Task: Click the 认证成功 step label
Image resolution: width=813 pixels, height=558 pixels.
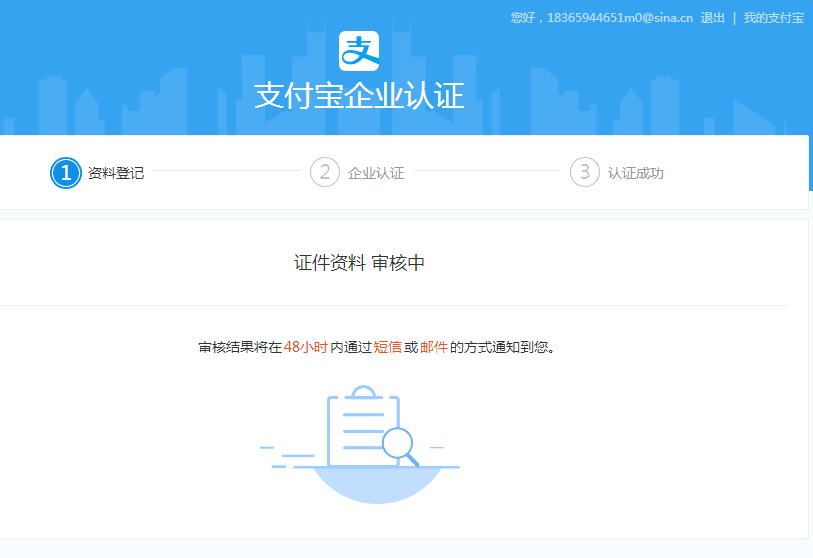Action: pos(636,173)
